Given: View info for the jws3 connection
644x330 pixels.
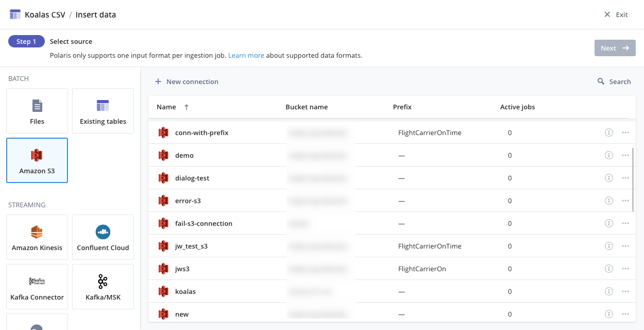Looking at the screenshot, I should coord(608,269).
